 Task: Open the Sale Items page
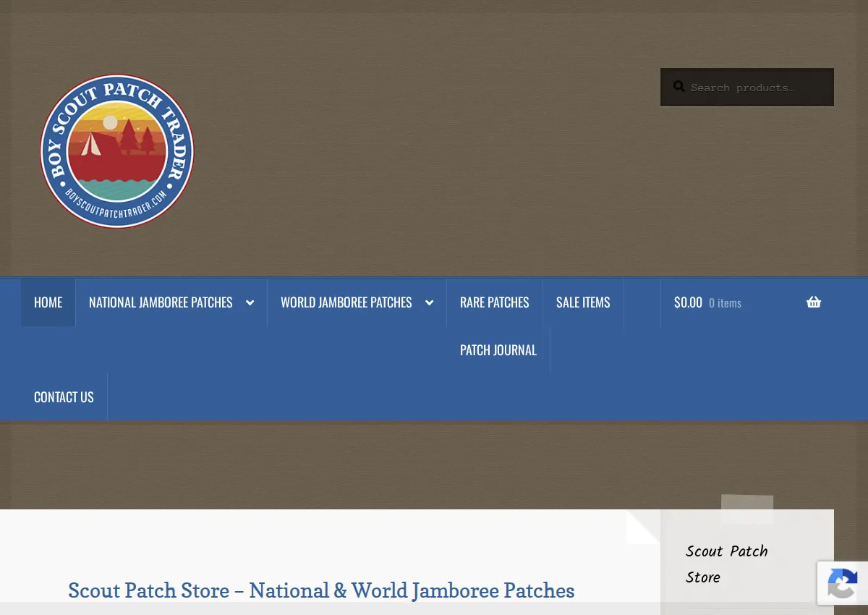click(583, 302)
